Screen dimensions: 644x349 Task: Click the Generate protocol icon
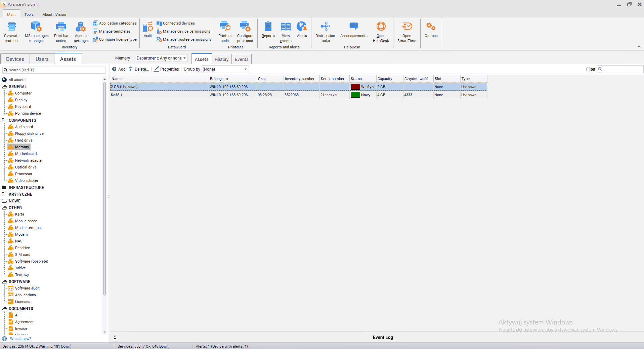click(x=12, y=27)
